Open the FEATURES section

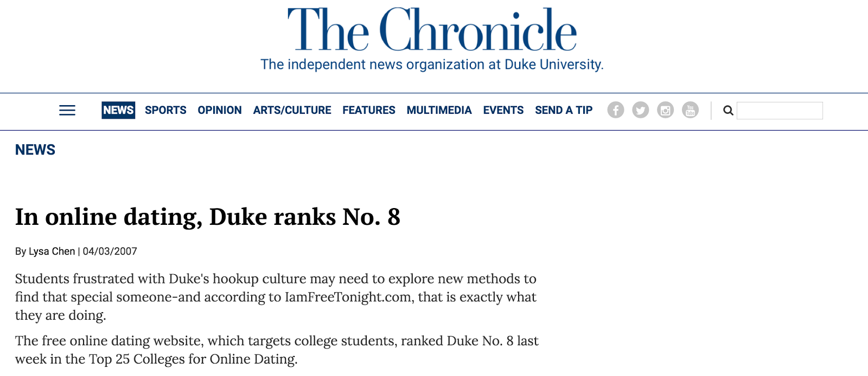(369, 110)
